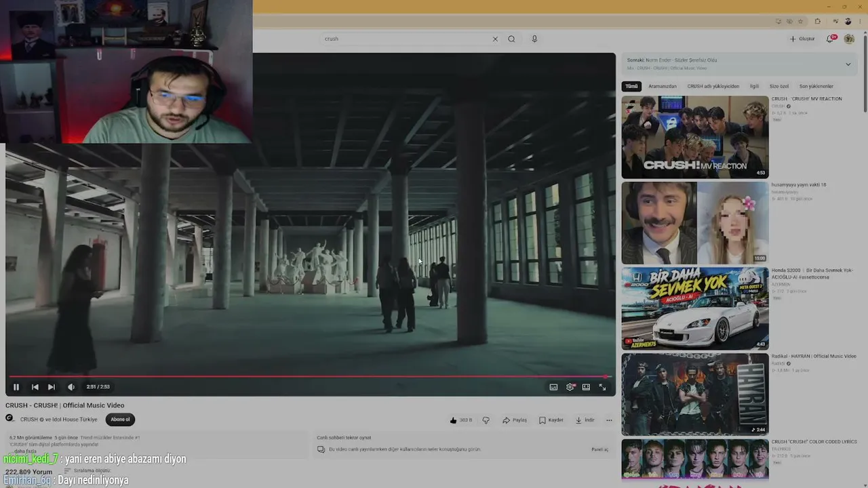
Task: Open the notifications bell
Action: [x=830, y=39]
